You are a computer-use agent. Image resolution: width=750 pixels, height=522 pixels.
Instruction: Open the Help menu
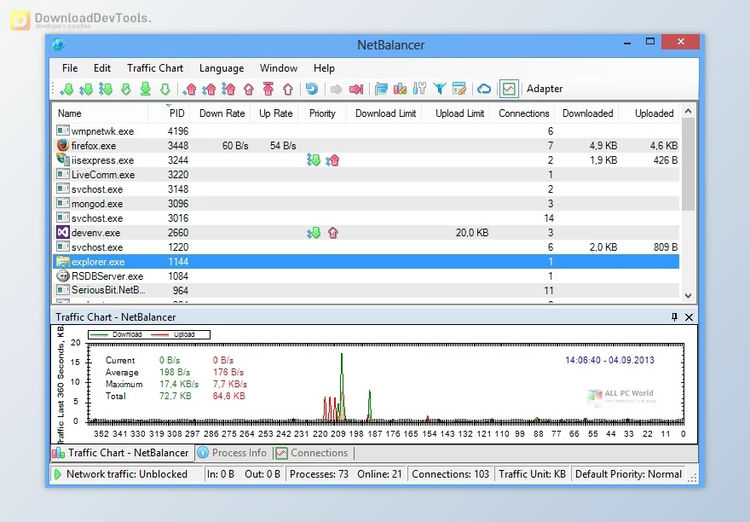tap(324, 68)
